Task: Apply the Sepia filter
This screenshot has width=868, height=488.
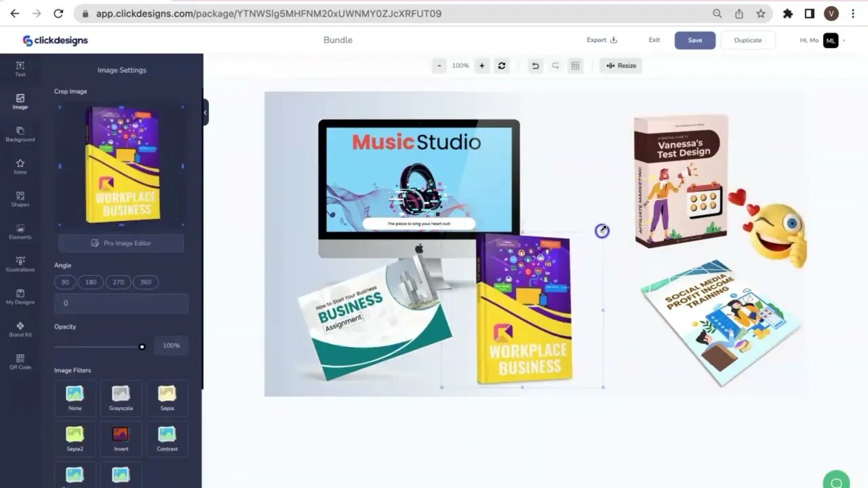Action: [167, 398]
